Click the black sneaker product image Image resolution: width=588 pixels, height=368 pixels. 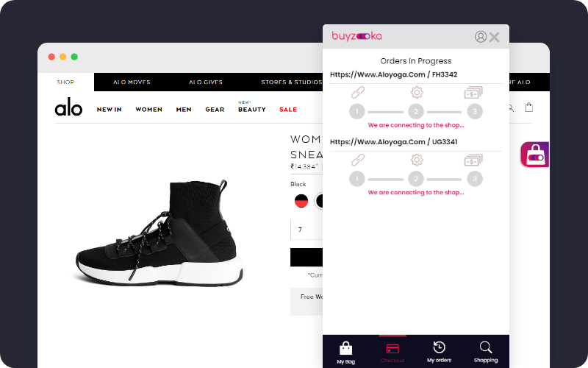coord(159,232)
